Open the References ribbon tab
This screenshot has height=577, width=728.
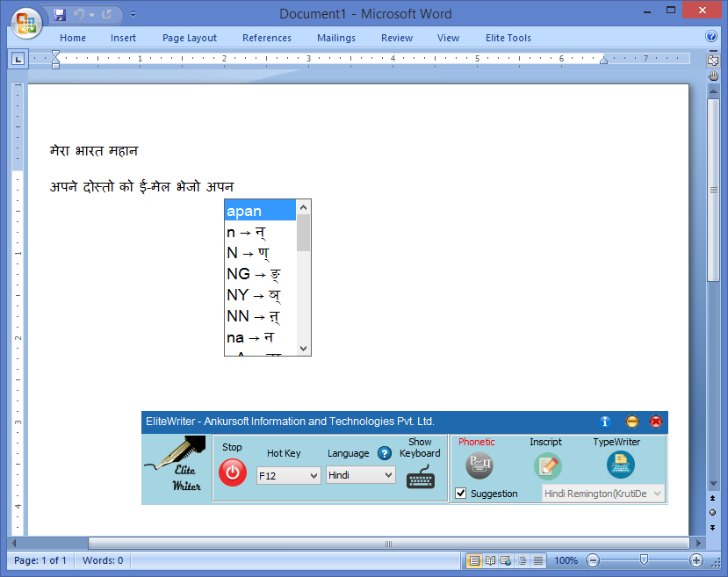click(x=266, y=38)
